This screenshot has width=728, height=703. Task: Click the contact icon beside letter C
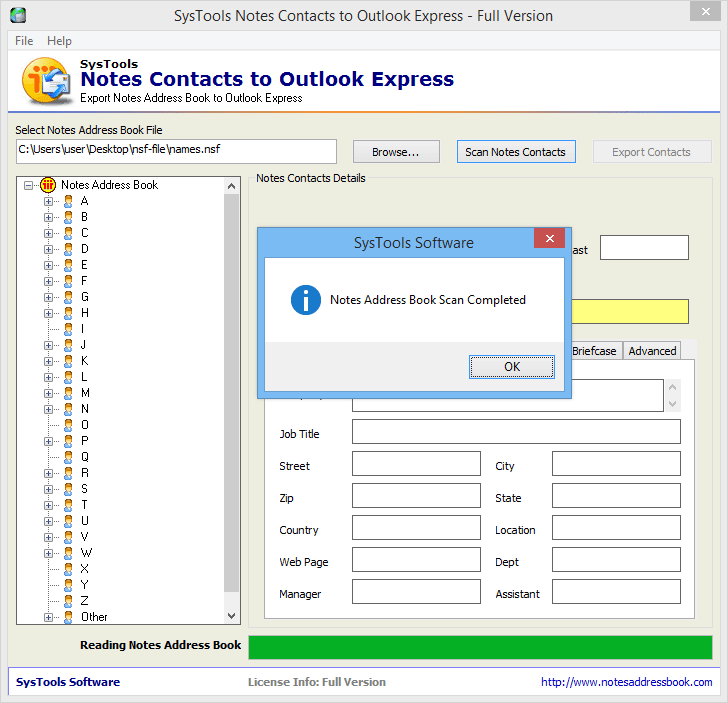pyautogui.click(x=68, y=233)
